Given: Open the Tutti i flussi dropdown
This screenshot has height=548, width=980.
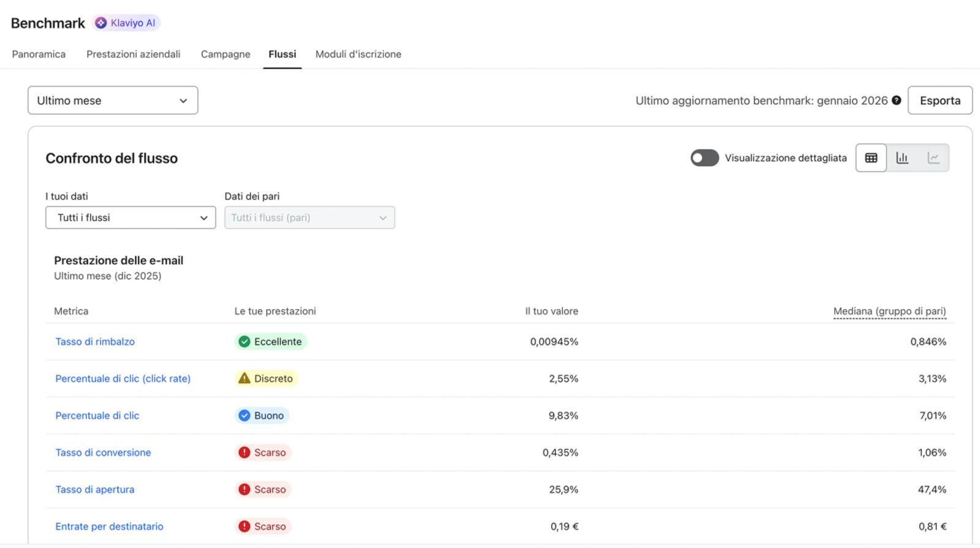Looking at the screenshot, I should (x=130, y=218).
